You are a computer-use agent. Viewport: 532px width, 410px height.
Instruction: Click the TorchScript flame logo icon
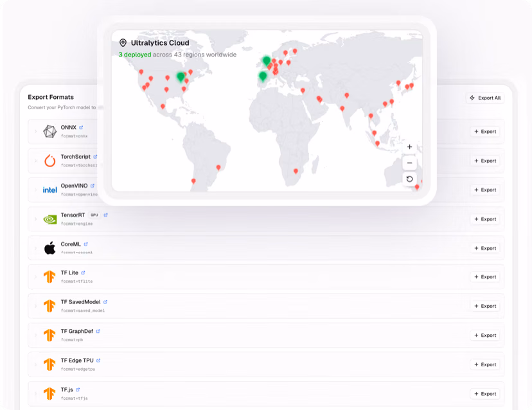[50, 161]
